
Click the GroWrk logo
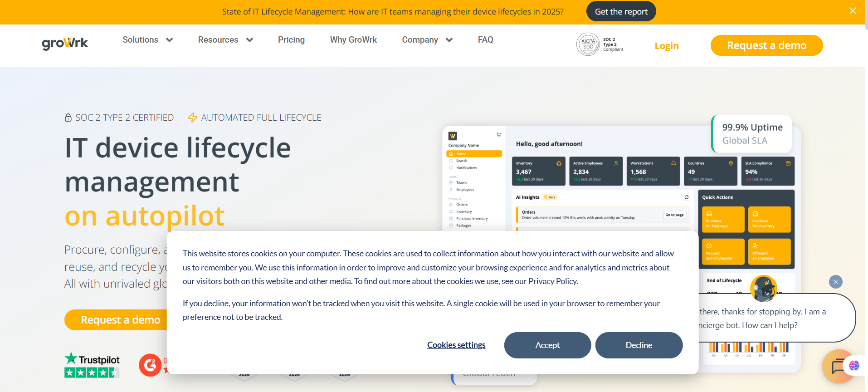tap(65, 43)
